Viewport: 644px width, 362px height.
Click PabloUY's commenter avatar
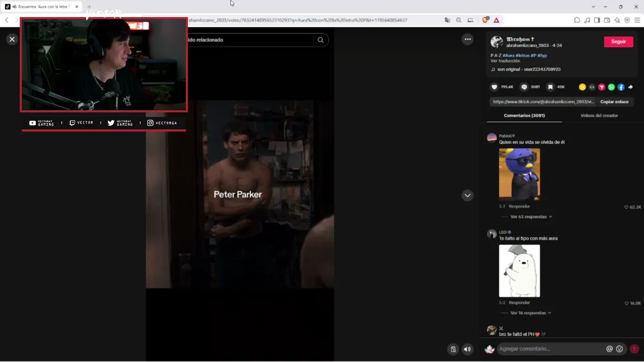[492, 138]
